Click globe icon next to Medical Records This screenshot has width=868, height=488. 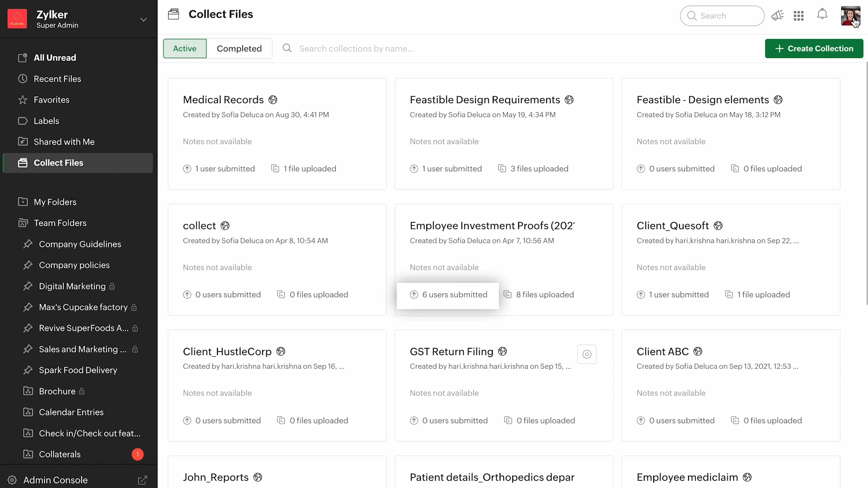273,100
